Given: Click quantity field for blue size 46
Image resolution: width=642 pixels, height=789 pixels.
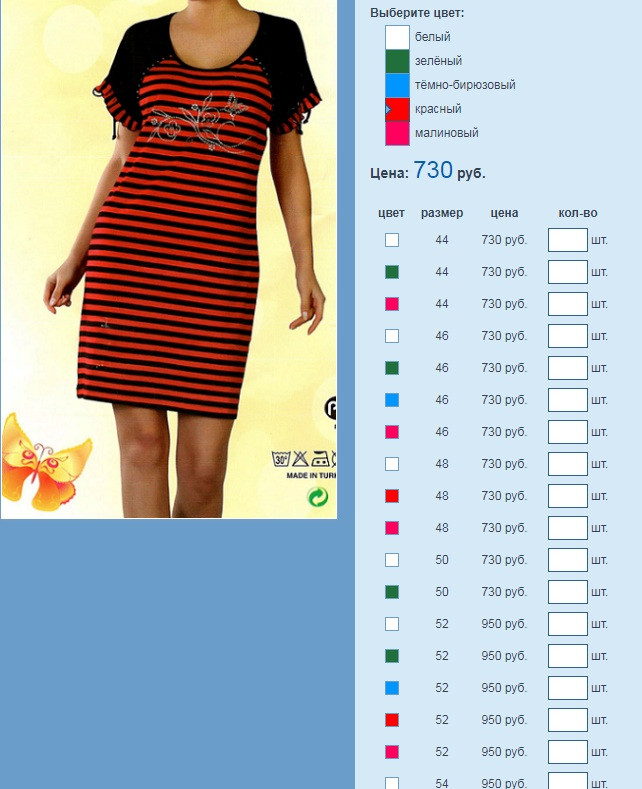Looking at the screenshot, I should point(568,400).
